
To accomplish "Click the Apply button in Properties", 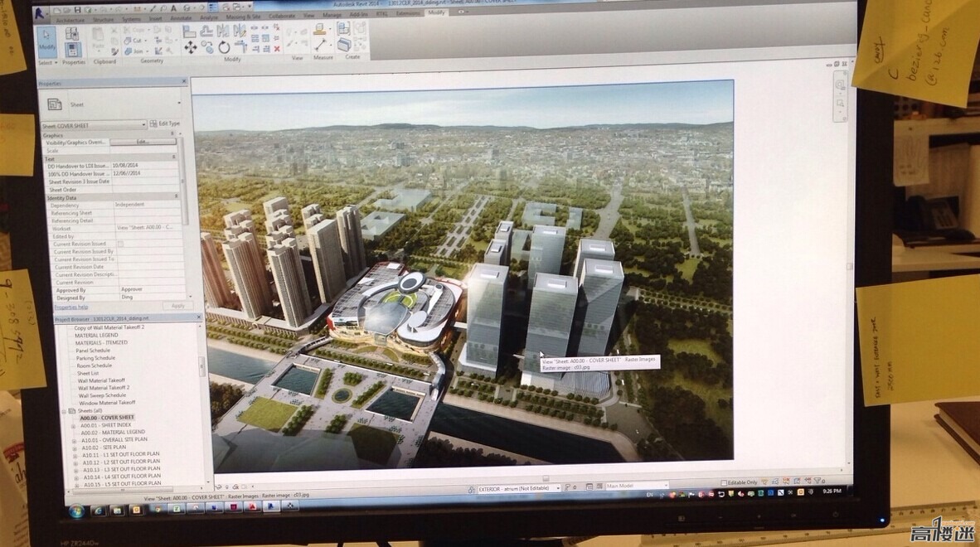I will pos(178,306).
